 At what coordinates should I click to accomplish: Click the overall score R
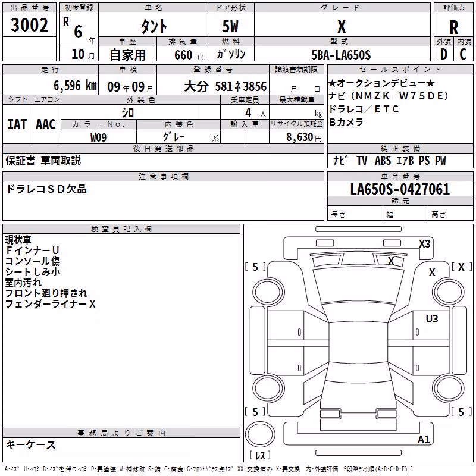(x=453, y=27)
